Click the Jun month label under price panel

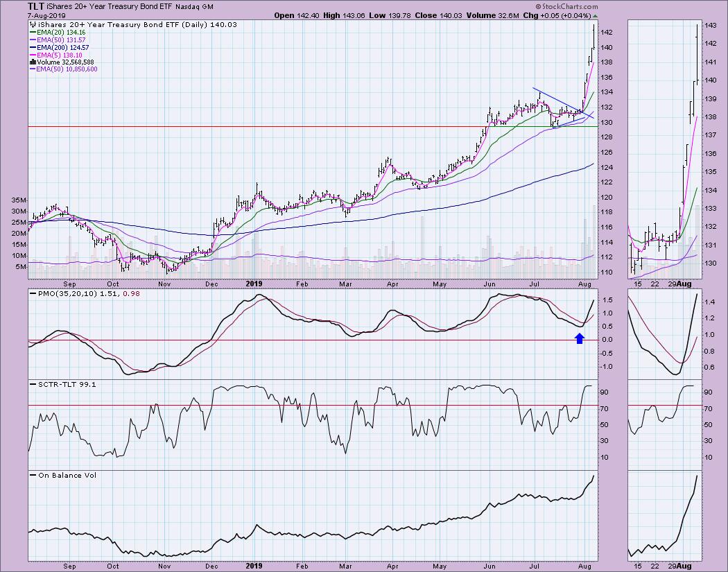(489, 284)
